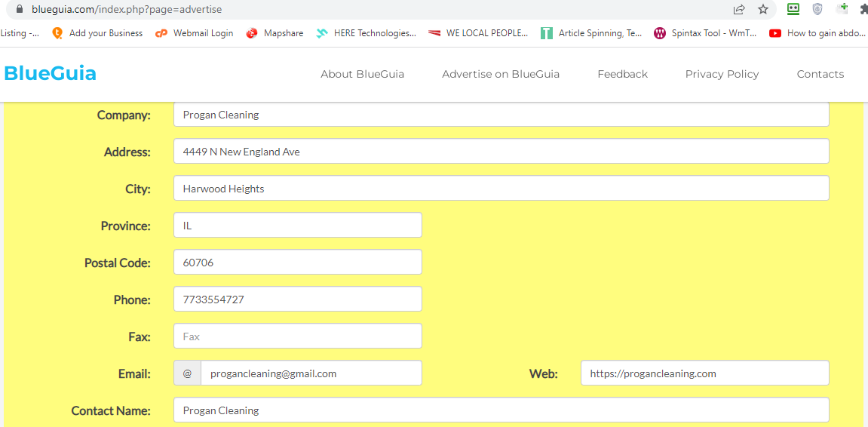Screen dimensions: 868x427
Task: Open the Contacts menu item
Action: (820, 74)
